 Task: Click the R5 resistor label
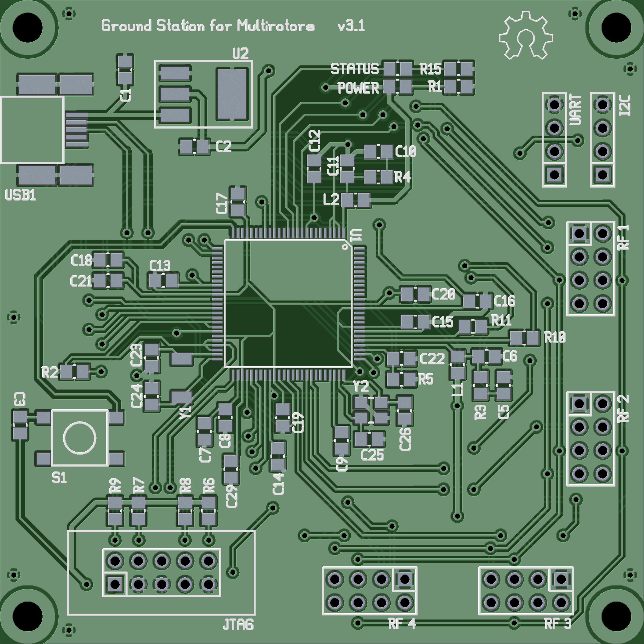coord(426,379)
